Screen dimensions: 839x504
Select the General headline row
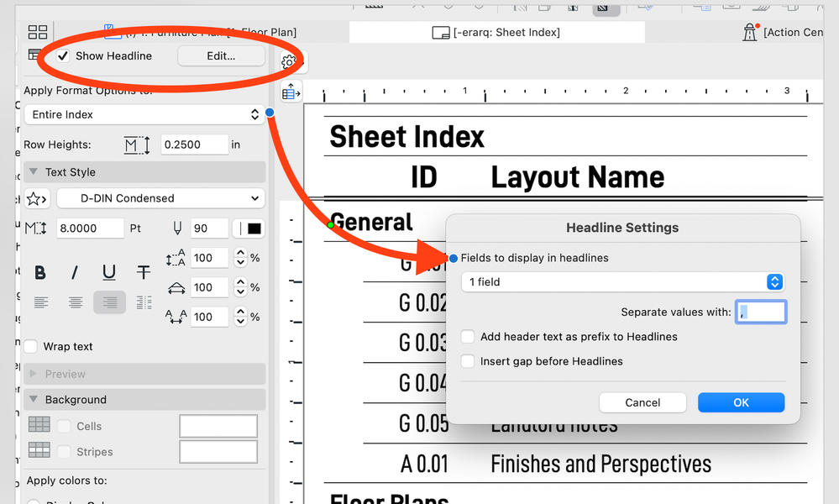click(372, 222)
